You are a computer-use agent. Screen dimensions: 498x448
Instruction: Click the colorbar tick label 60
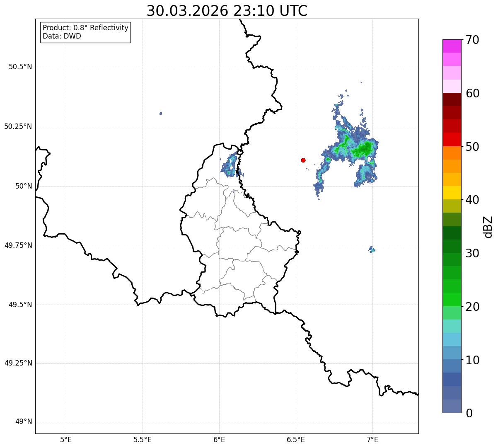[472, 93]
